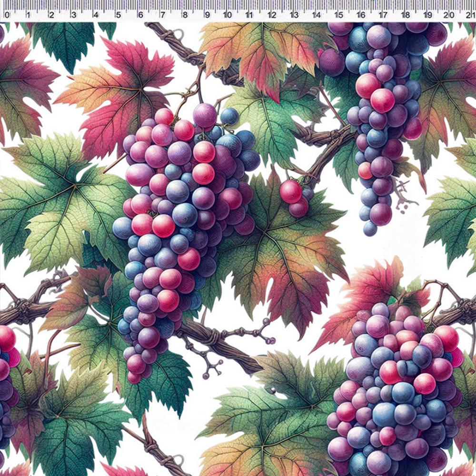Click the large green leaf on the left

(52, 205)
